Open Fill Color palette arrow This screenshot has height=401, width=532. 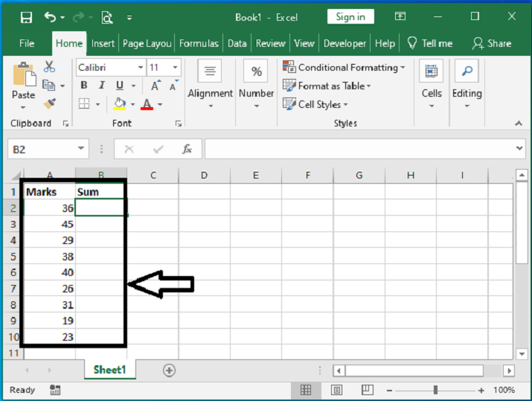132,104
